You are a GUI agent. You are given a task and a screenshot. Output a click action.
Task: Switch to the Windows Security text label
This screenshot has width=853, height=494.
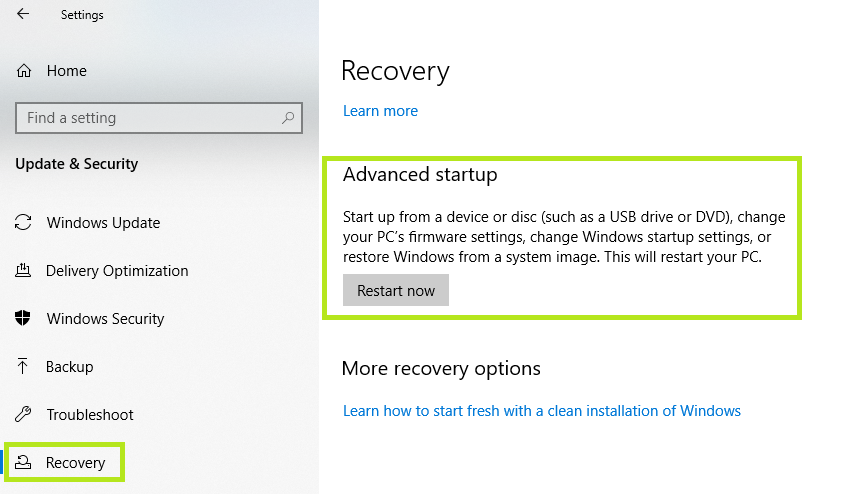[105, 319]
